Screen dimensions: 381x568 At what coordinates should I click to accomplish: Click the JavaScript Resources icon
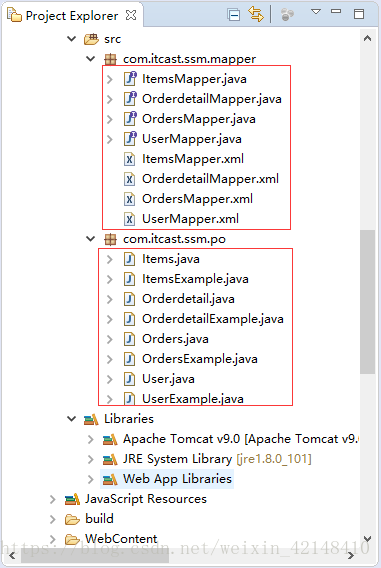(x=72, y=499)
